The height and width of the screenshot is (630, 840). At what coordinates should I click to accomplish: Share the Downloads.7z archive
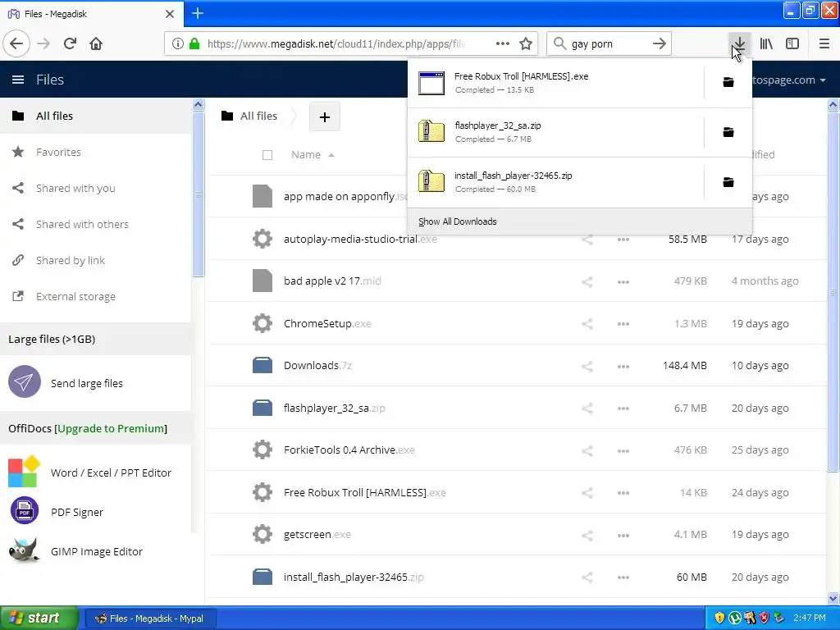click(587, 366)
